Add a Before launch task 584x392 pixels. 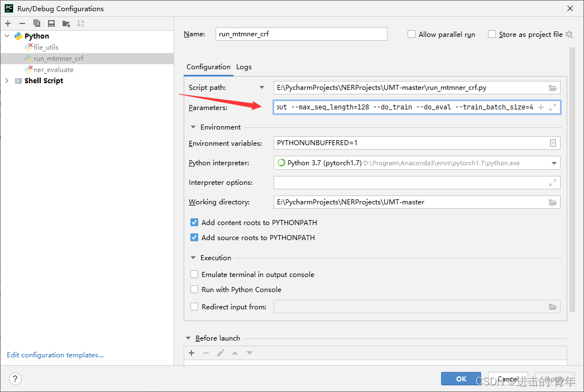click(192, 353)
